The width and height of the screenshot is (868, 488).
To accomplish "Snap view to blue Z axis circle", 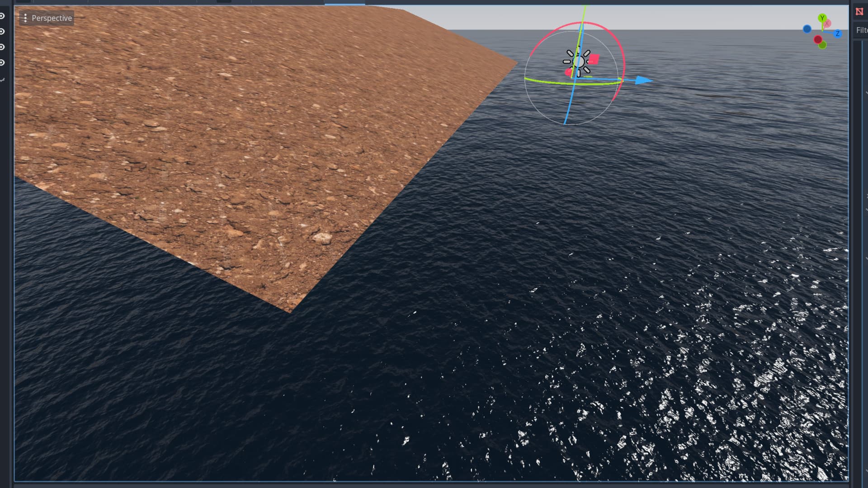I will 837,34.
